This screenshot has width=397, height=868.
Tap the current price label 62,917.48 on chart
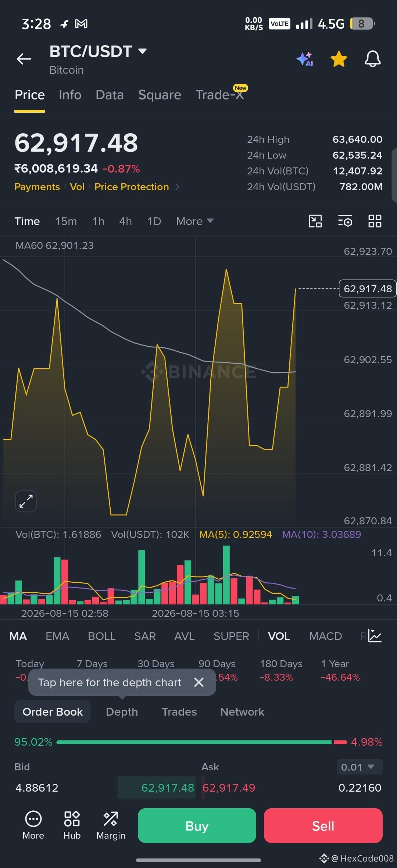click(x=368, y=289)
